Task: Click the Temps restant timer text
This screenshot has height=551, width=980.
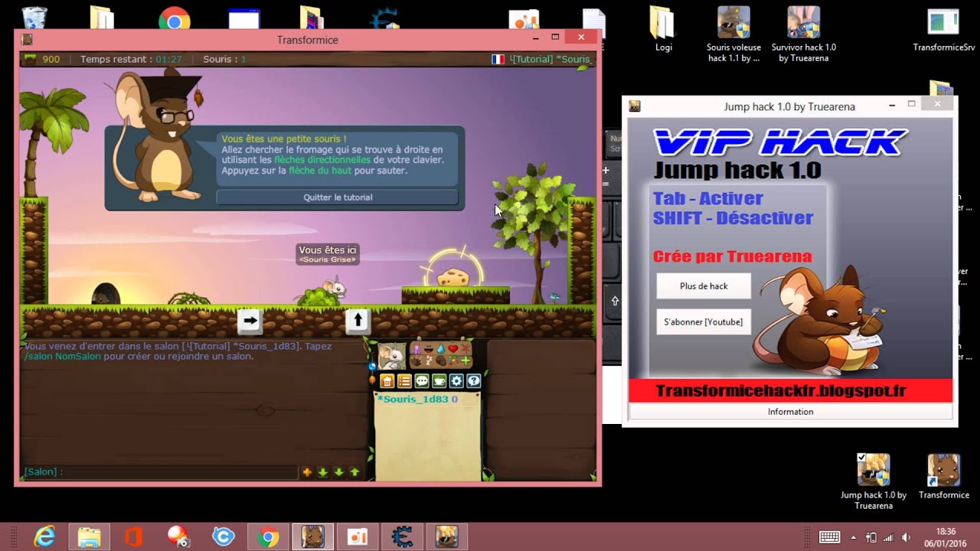Action: point(131,59)
